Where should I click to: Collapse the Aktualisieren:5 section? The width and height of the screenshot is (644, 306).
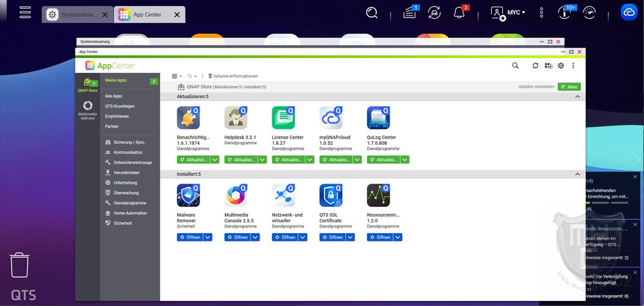pyautogui.click(x=578, y=97)
